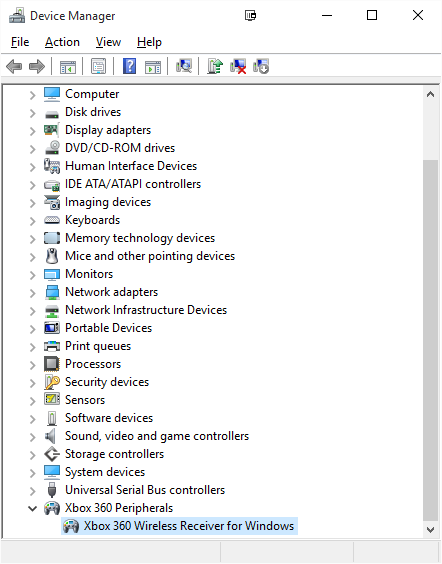442x564 pixels.
Task: Select Sound, video and game controllers text
Action: (x=157, y=436)
